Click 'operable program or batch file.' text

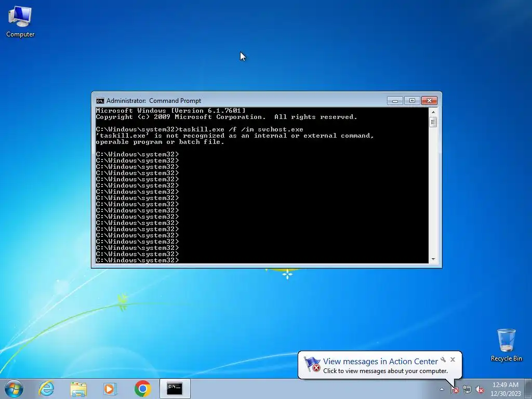160,142
